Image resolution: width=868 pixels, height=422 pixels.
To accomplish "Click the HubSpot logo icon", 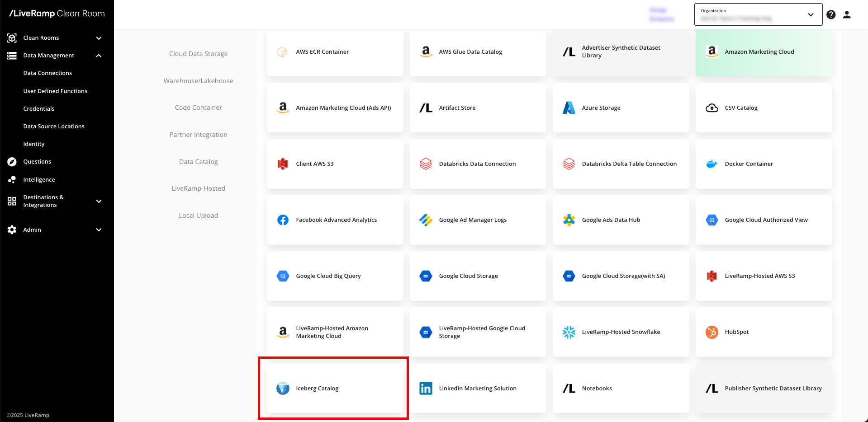I will [x=711, y=332].
